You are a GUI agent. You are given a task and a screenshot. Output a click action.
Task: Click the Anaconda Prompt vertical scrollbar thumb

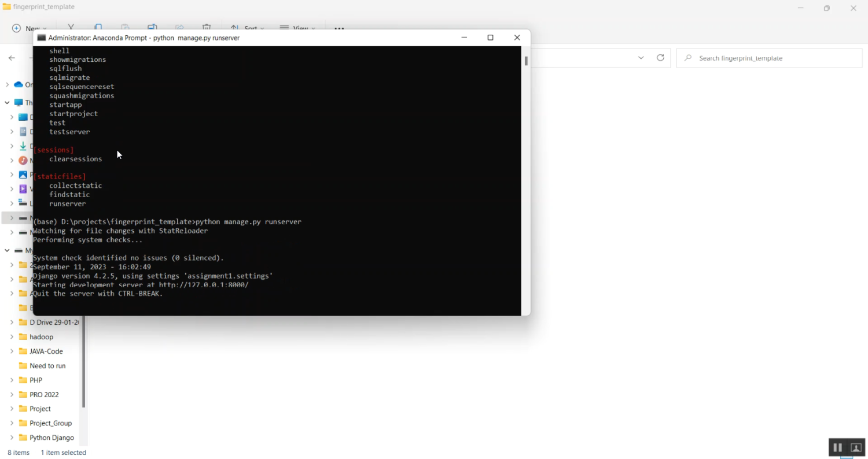tap(526, 61)
